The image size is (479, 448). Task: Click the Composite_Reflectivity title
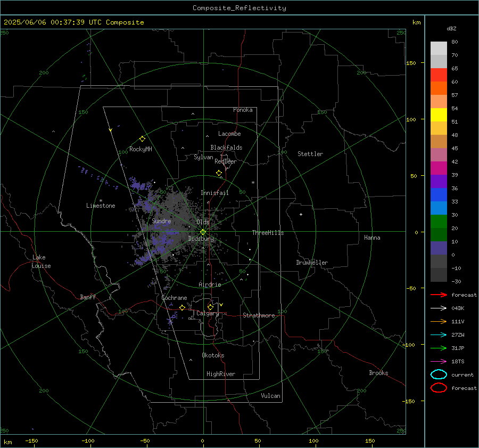tap(239, 8)
